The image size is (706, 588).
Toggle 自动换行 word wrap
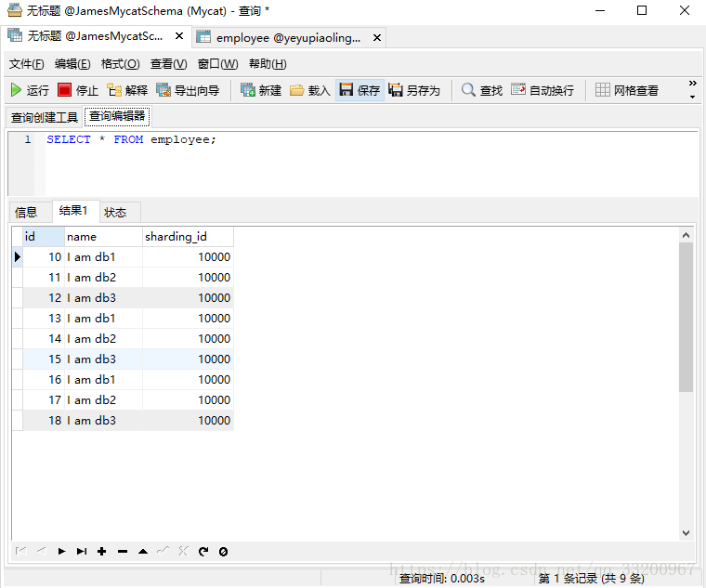[x=543, y=90]
